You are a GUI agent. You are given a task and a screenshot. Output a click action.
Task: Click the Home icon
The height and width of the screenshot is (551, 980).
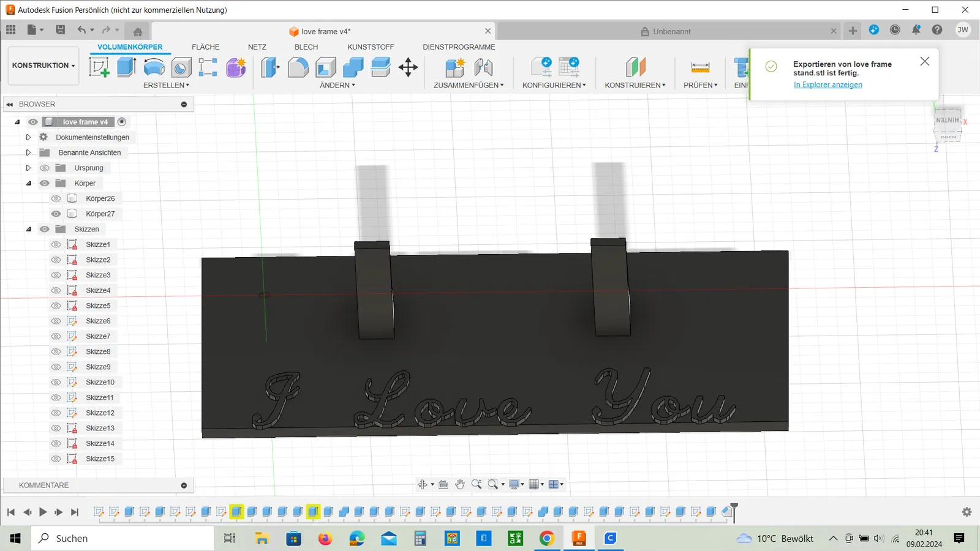point(138,31)
